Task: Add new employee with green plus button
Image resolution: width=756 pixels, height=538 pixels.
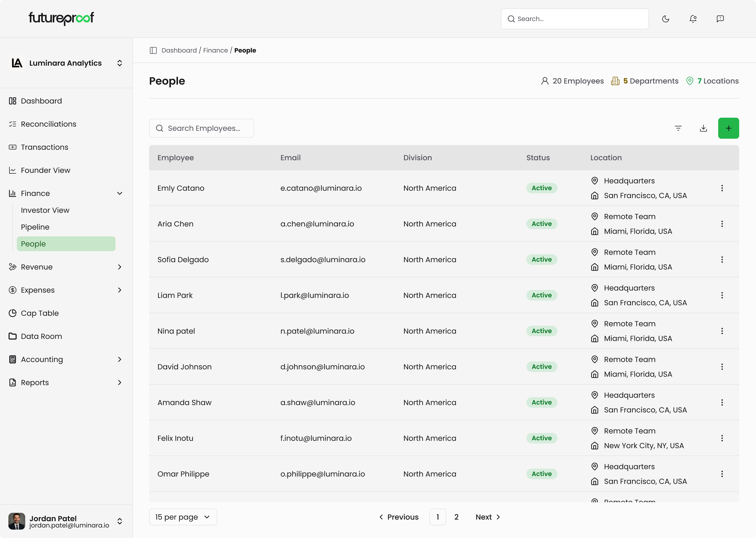Action: coord(728,128)
